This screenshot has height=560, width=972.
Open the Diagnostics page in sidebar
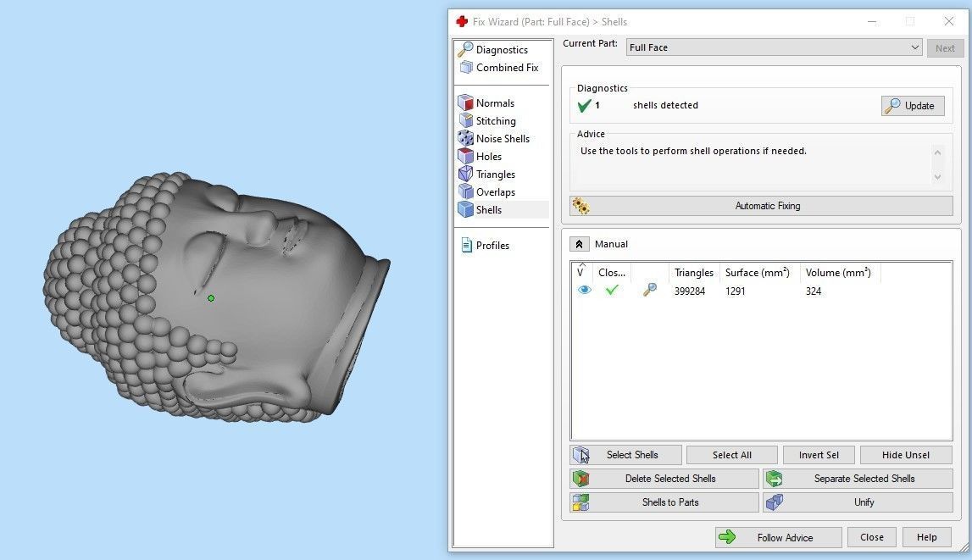493,49
